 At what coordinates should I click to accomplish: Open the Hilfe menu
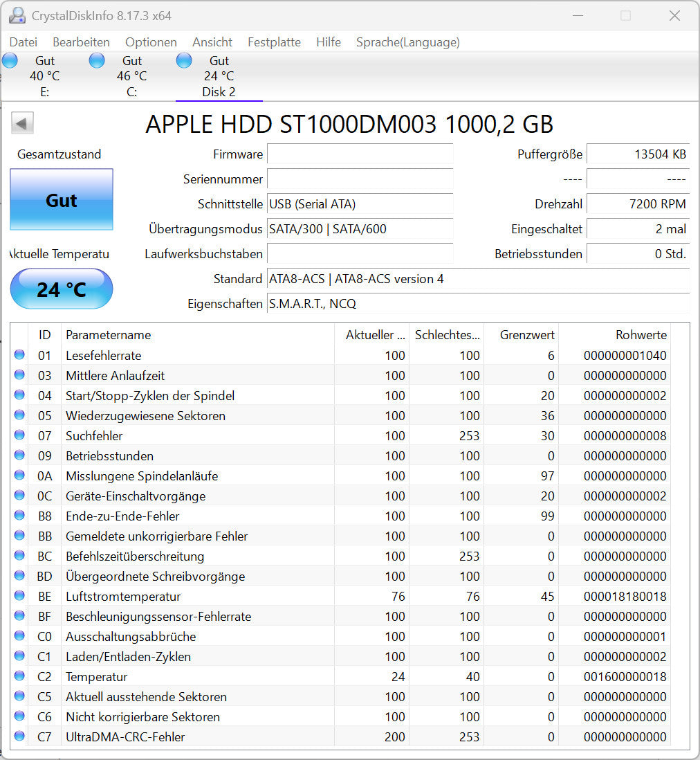[x=328, y=42]
